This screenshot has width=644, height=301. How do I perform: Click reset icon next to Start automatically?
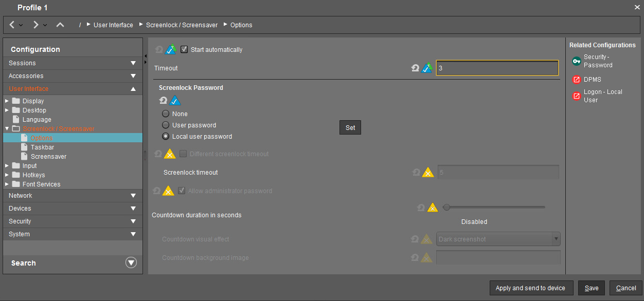click(x=159, y=50)
